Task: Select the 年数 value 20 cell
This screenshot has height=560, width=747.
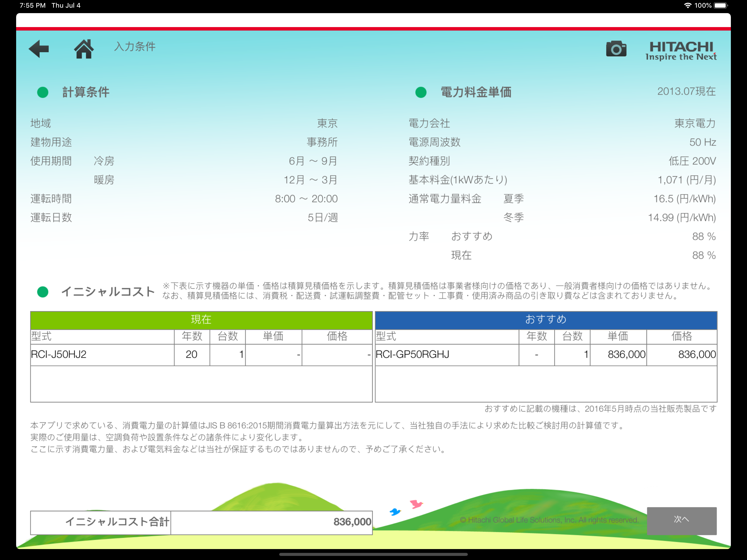Action: [192, 354]
